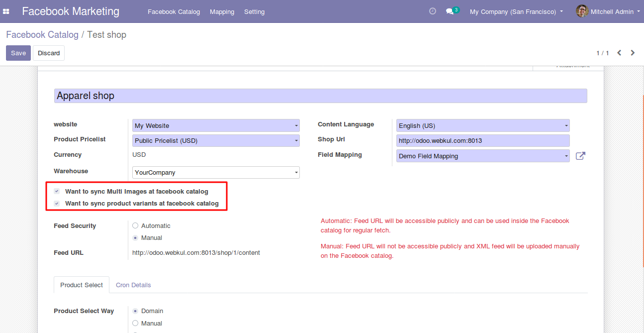This screenshot has width=644, height=333.
Task: Click Facebook Marketing app title
Action: coord(71,11)
